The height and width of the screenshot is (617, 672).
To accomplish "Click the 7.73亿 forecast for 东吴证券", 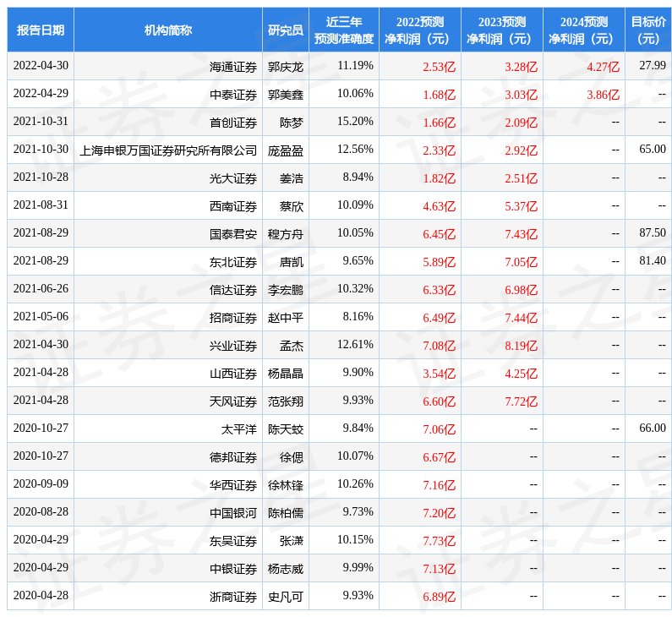I will point(439,540).
